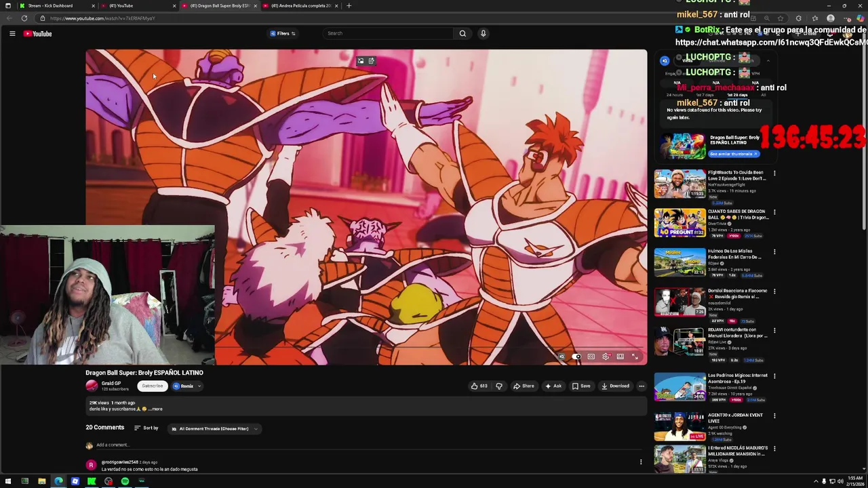This screenshot has height=488, width=868.
Task: Click the Ask button
Action: [x=553, y=386]
